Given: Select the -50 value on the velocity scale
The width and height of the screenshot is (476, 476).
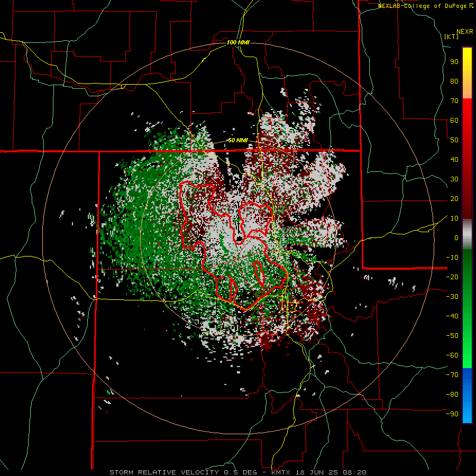Looking at the screenshot, I should pos(452,336).
